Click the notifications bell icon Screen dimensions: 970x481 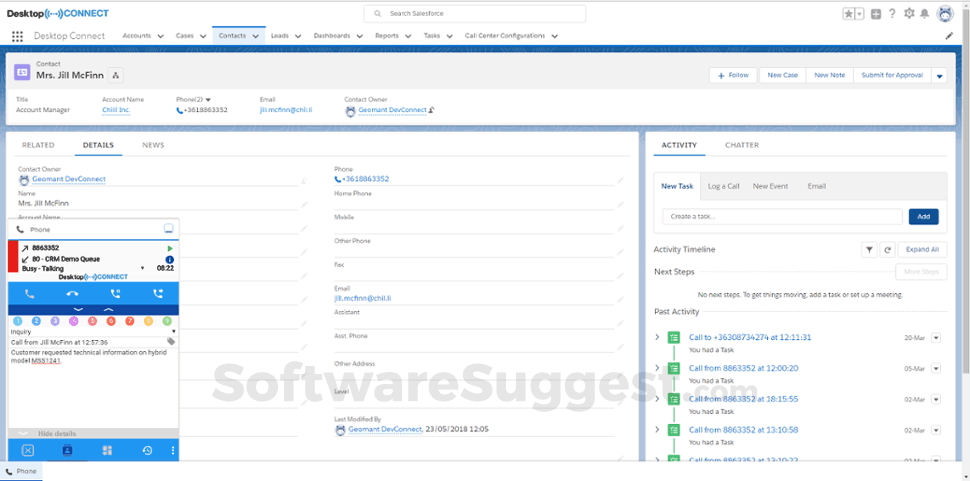coord(925,14)
